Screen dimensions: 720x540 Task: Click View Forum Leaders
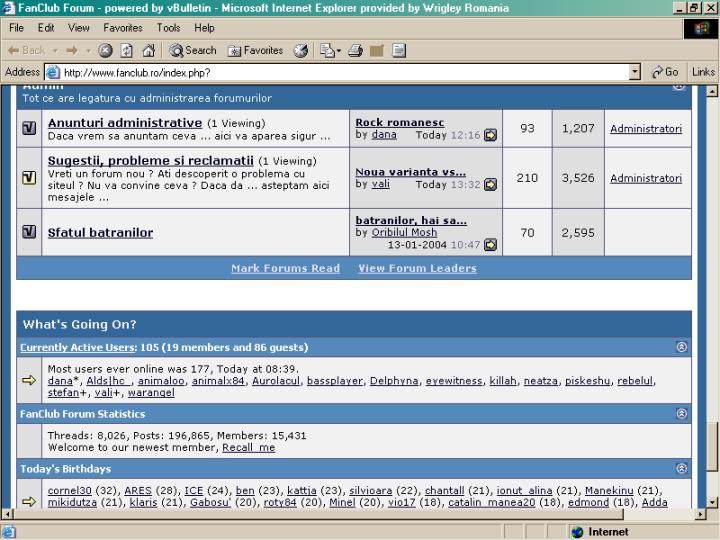pyautogui.click(x=417, y=268)
